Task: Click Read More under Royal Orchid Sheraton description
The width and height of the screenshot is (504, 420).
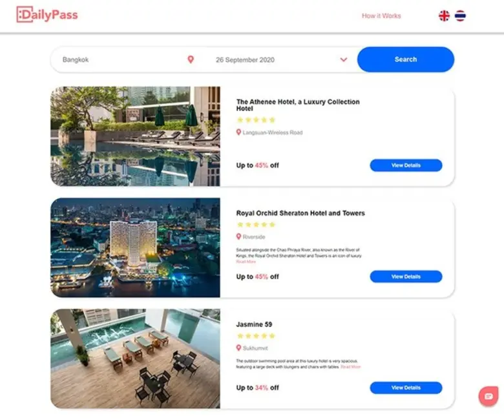Action: (246, 262)
